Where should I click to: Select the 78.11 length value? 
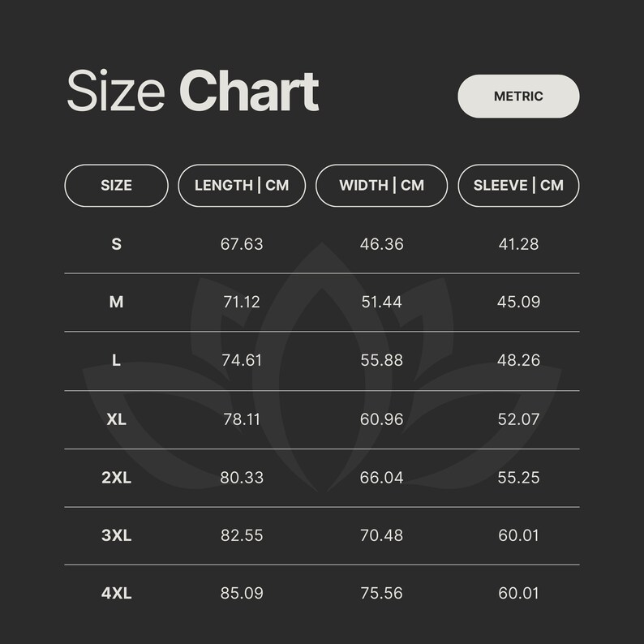pyautogui.click(x=242, y=419)
